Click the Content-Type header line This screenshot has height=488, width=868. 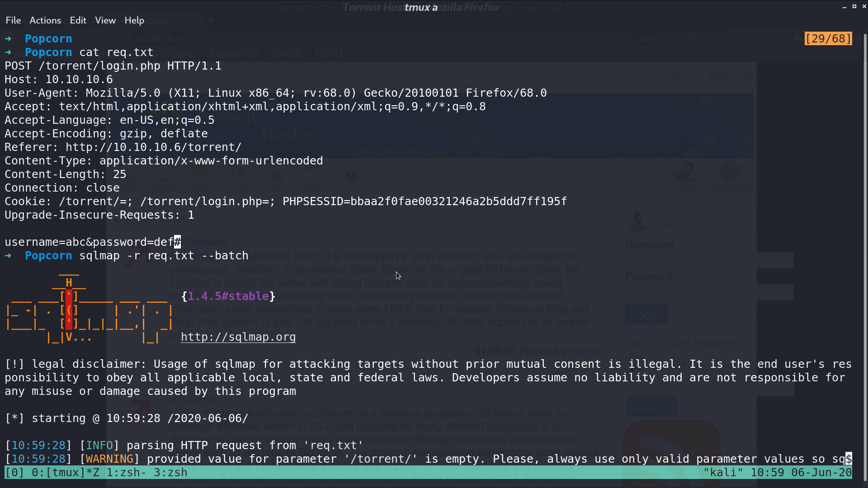click(164, 161)
